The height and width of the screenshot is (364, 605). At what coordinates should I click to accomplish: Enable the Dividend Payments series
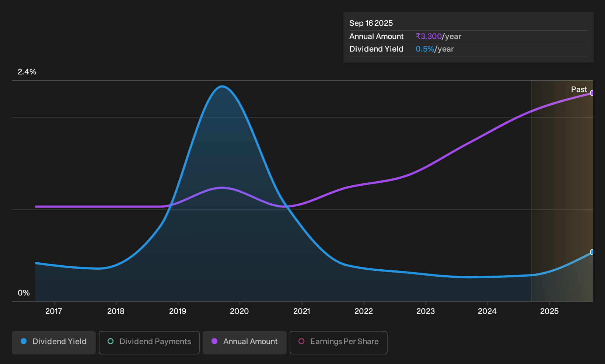coord(149,342)
